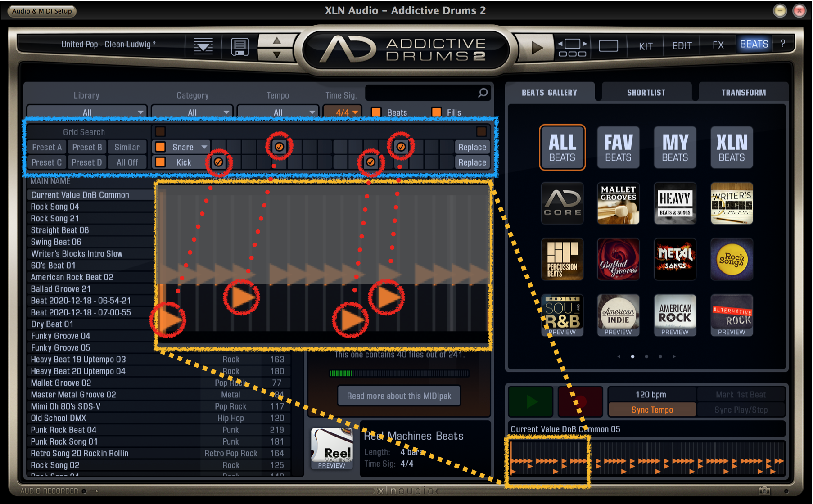Screen dimensions: 813x504
Task: Click the large layout view icon
Action: (x=572, y=47)
